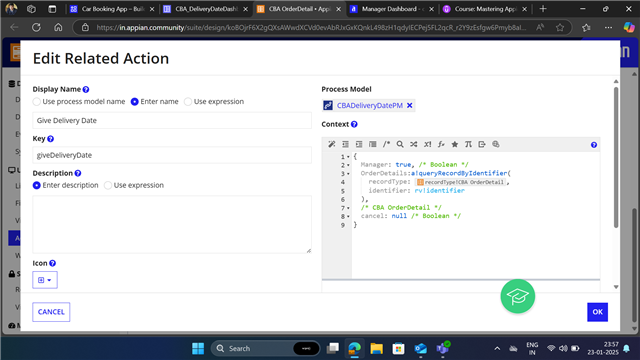This screenshot has width=640, height=360.
Task: Show hidden system tray icons
Action: point(497,349)
